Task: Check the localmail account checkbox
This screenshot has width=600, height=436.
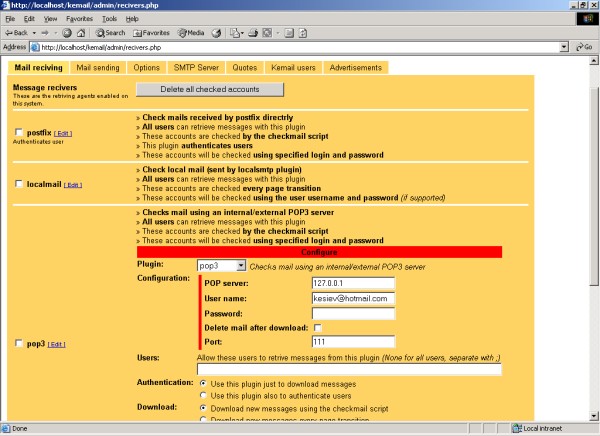Action: tap(18, 184)
